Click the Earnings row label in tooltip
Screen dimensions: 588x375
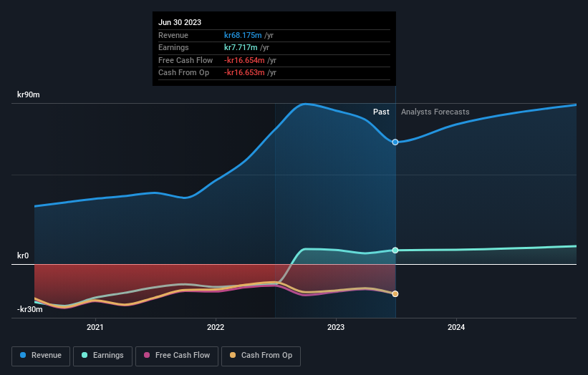(x=173, y=47)
